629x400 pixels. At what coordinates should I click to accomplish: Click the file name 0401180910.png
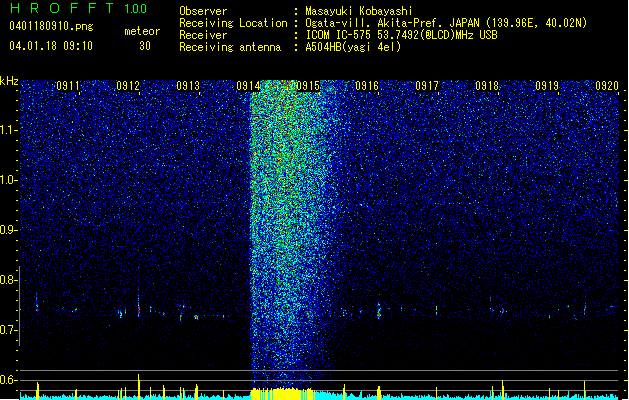point(51,26)
